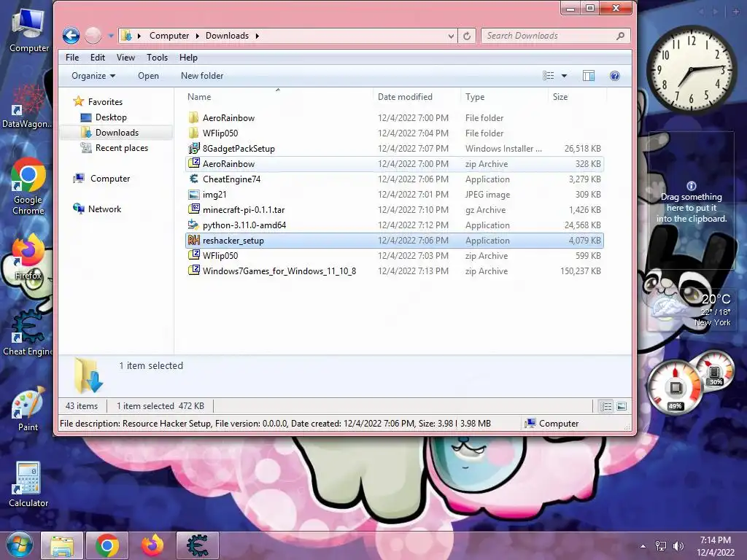747x560 pixels.
Task: Select the WFlip050 zip Archive row
Action: pyautogui.click(x=395, y=256)
